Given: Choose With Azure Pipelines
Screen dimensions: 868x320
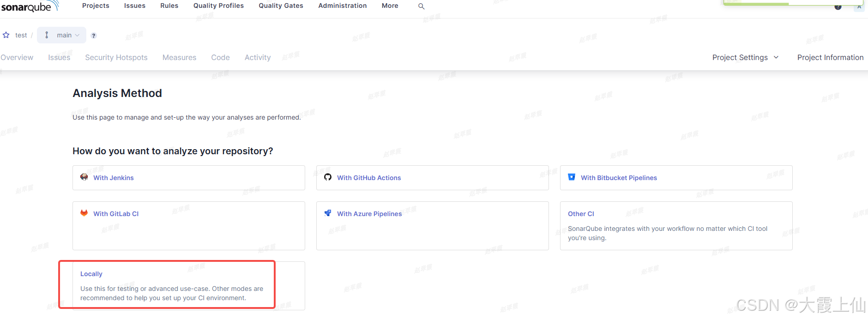Looking at the screenshot, I should 433,226.
